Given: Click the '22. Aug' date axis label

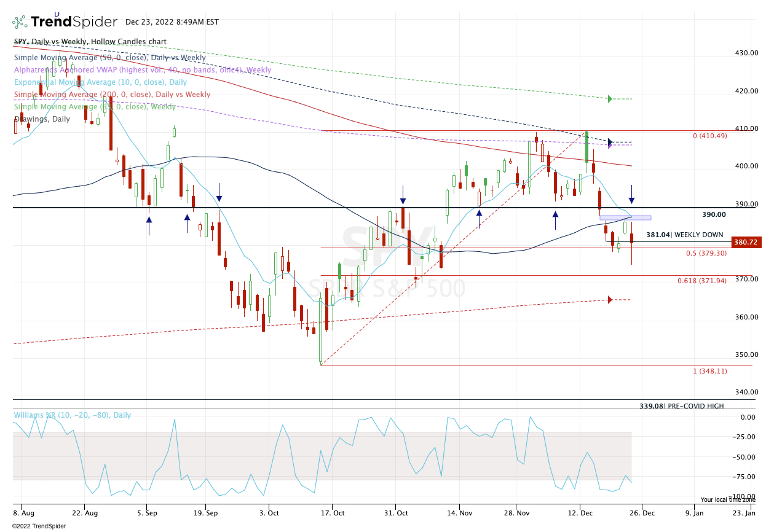Looking at the screenshot, I should point(85,512).
